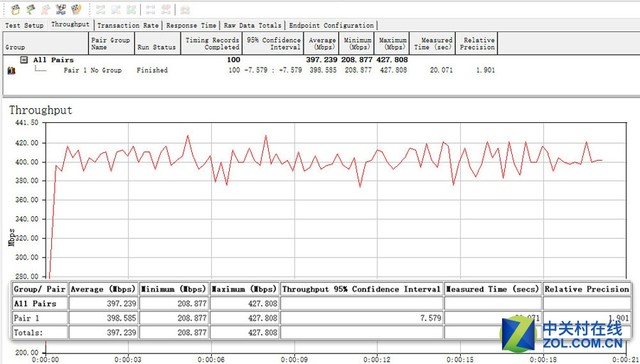640x364 pixels.
Task: Click the 0:00:15 x-axis label
Action: pyautogui.click(x=460, y=360)
